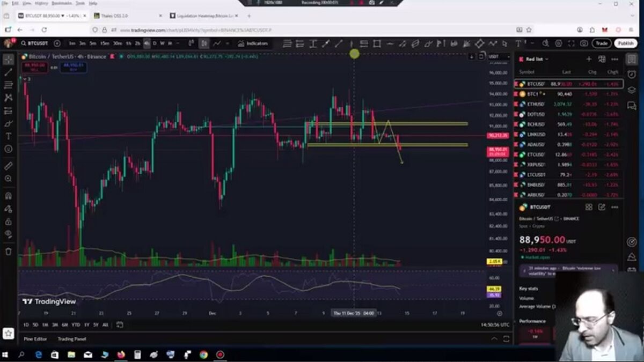The image size is (644, 362).
Task: Choose line chart type icon
Action: pos(217,43)
